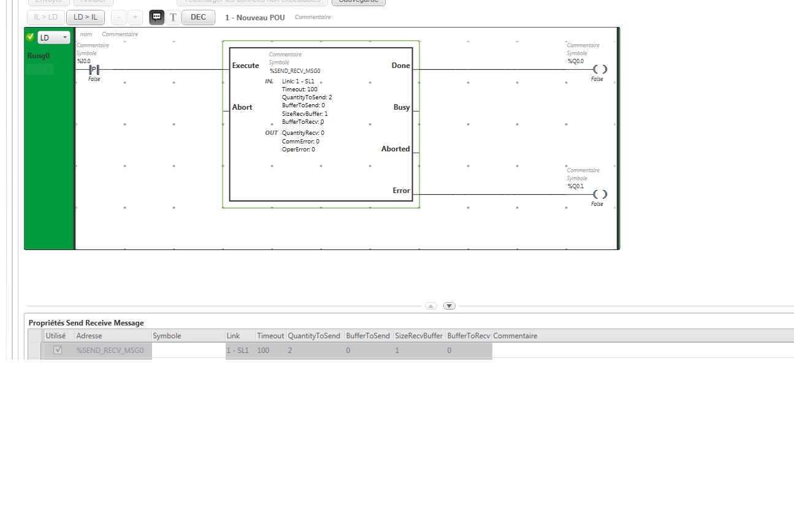Click the Symbole cell for %SEND_RECV_MSG0
The width and height of the screenshot is (794, 532).
click(x=188, y=351)
